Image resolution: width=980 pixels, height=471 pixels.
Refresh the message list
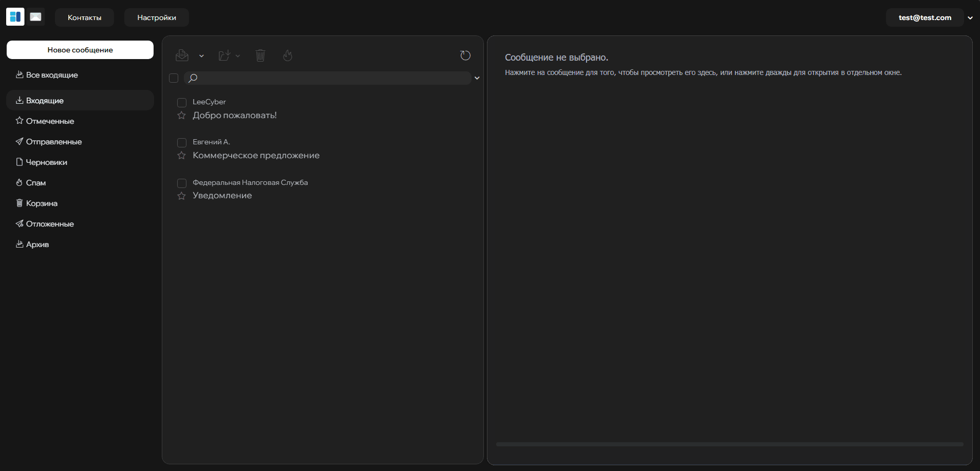pyautogui.click(x=465, y=55)
